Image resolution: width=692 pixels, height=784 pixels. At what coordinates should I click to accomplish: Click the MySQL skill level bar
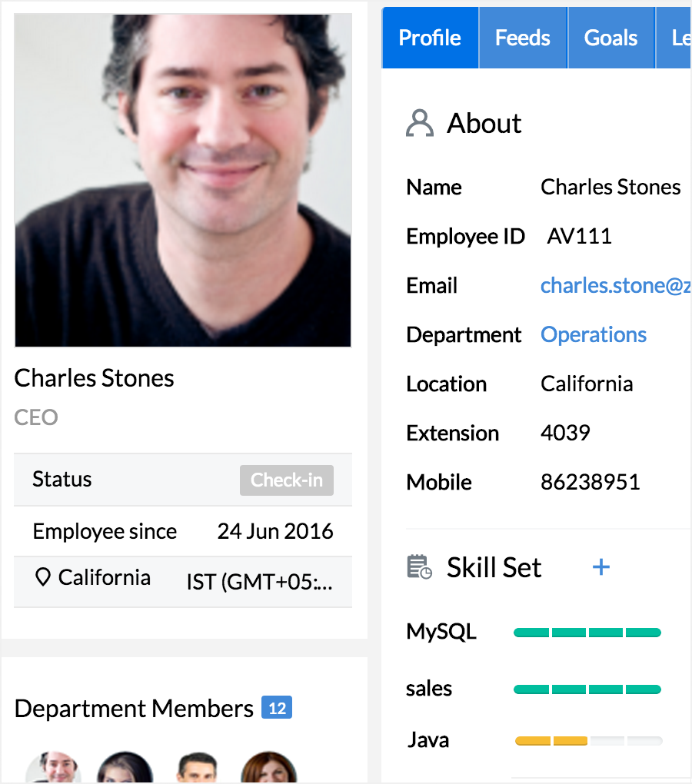pyautogui.click(x=587, y=633)
